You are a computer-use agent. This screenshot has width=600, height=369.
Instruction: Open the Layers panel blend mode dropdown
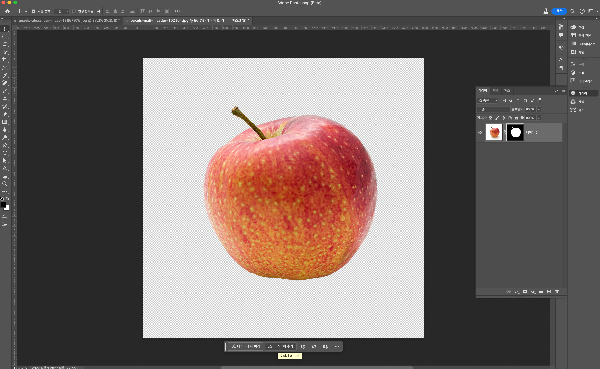tap(494, 109)
